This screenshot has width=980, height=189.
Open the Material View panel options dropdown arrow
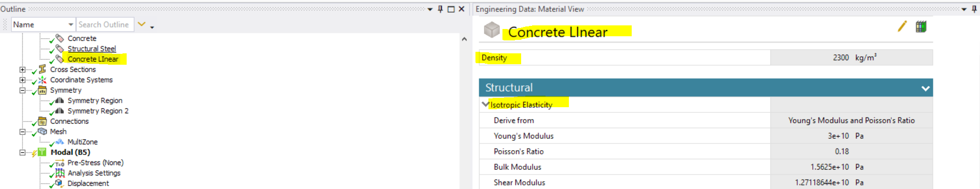(x=964, y=9)
